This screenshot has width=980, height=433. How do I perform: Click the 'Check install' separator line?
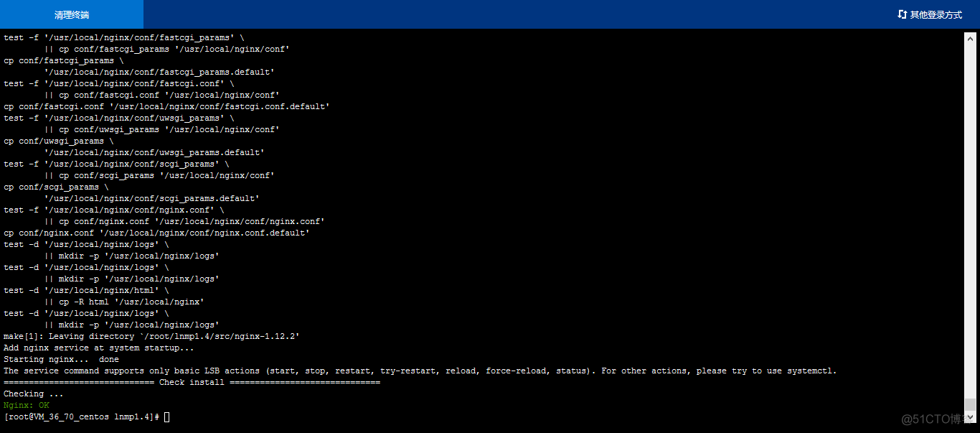click(x=192, y=382)
